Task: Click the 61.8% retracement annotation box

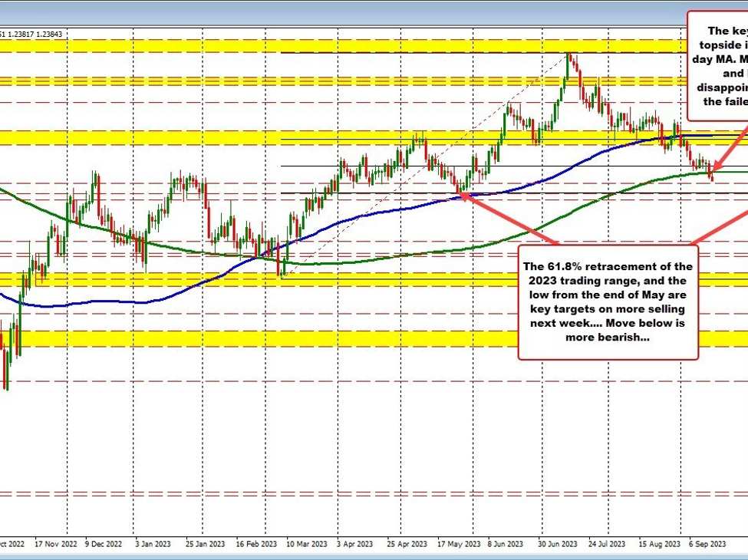Action: (x=608, y=302)
